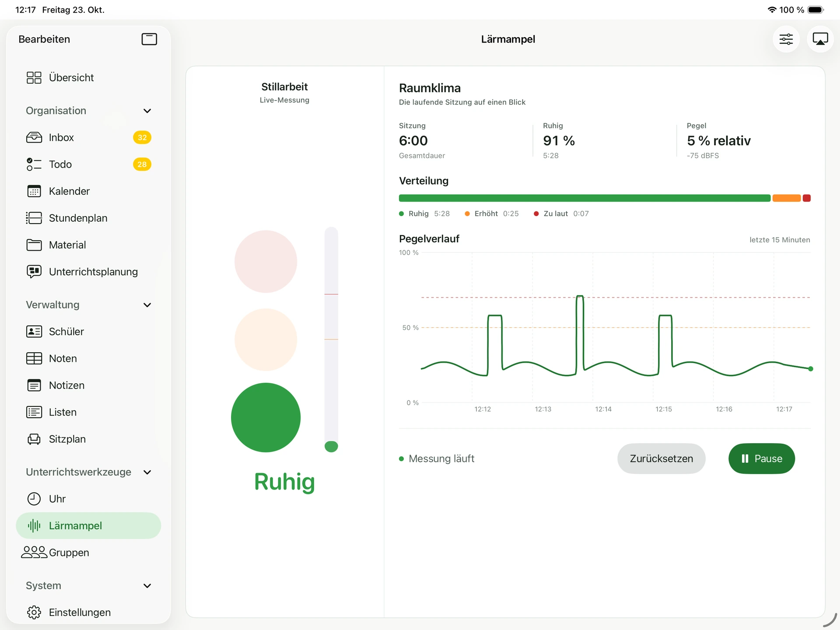Click the orange Erhöht traffic light circle

coord(266,339)
